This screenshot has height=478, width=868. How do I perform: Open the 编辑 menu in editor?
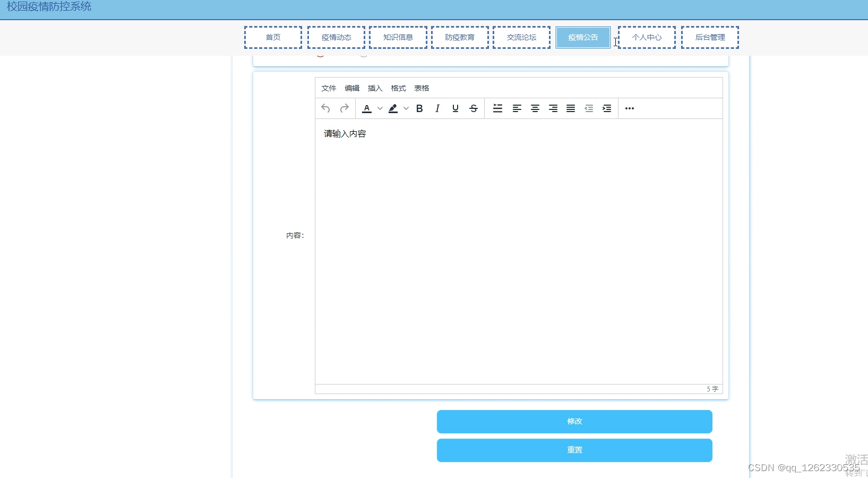[x=352, y=88]
